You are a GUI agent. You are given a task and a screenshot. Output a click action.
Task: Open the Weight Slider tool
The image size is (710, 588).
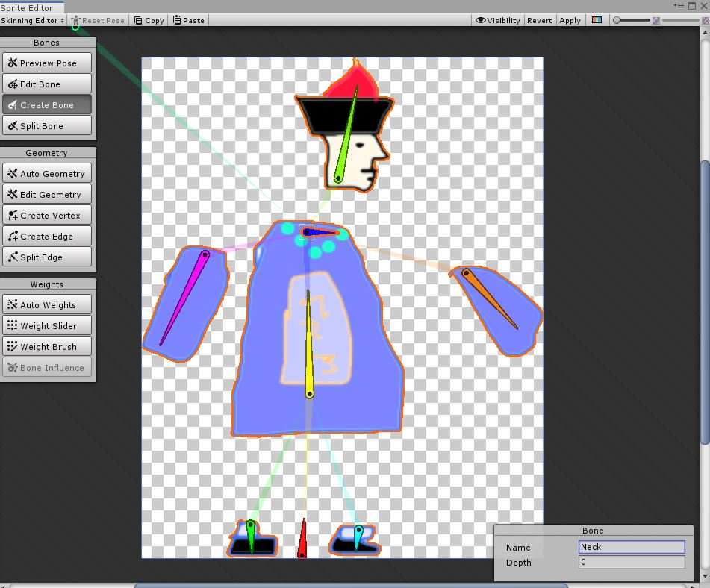tap(46, 325)
